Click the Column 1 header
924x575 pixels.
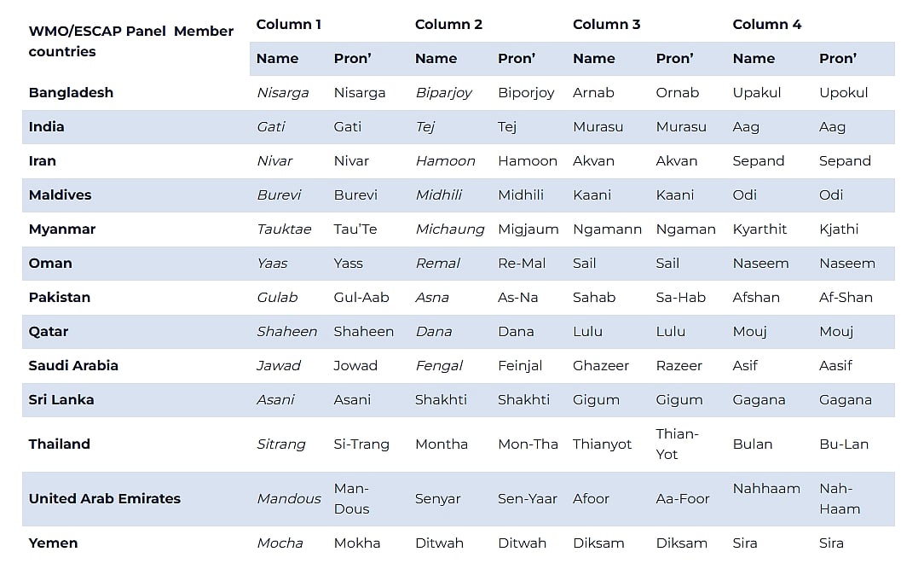point(289,24)
